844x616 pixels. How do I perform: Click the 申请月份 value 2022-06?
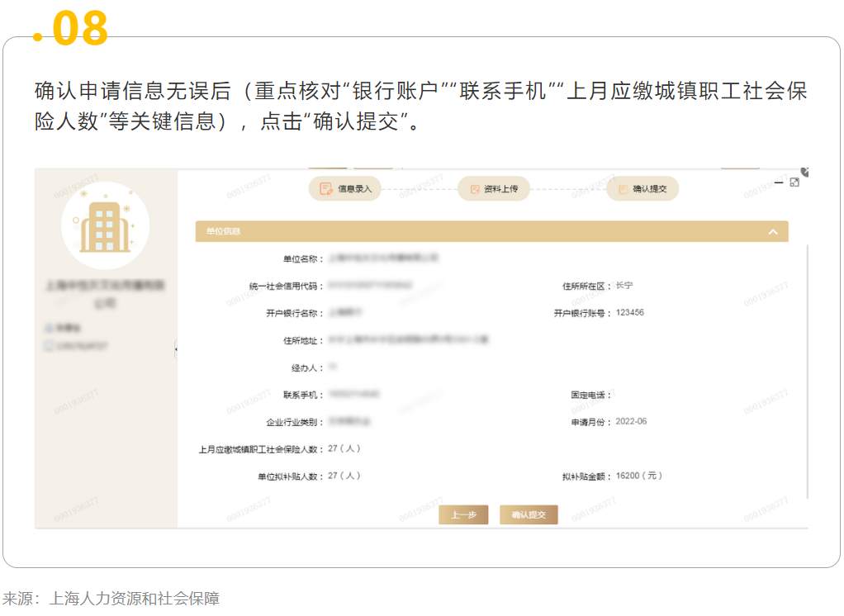(632, 422)
